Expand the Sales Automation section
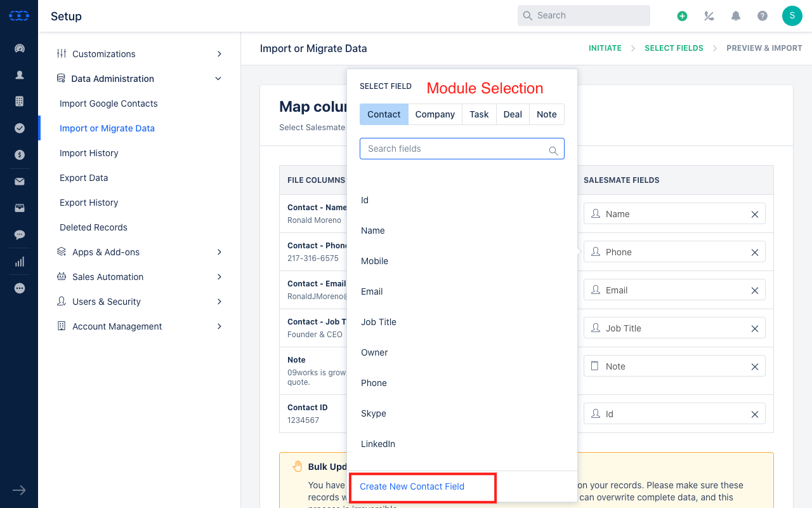Image resolution: width=812 pixels, height=508 pixels. coord(139,277)
